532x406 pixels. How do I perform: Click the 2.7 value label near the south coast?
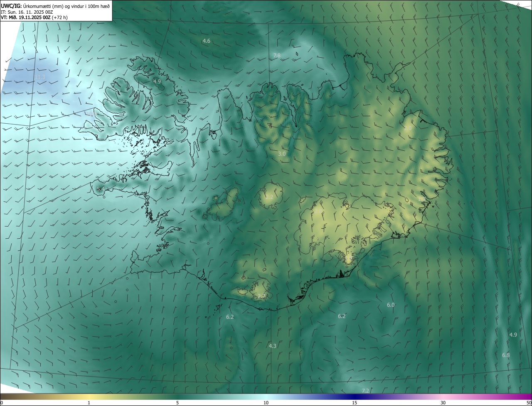[x=261, y=296]
